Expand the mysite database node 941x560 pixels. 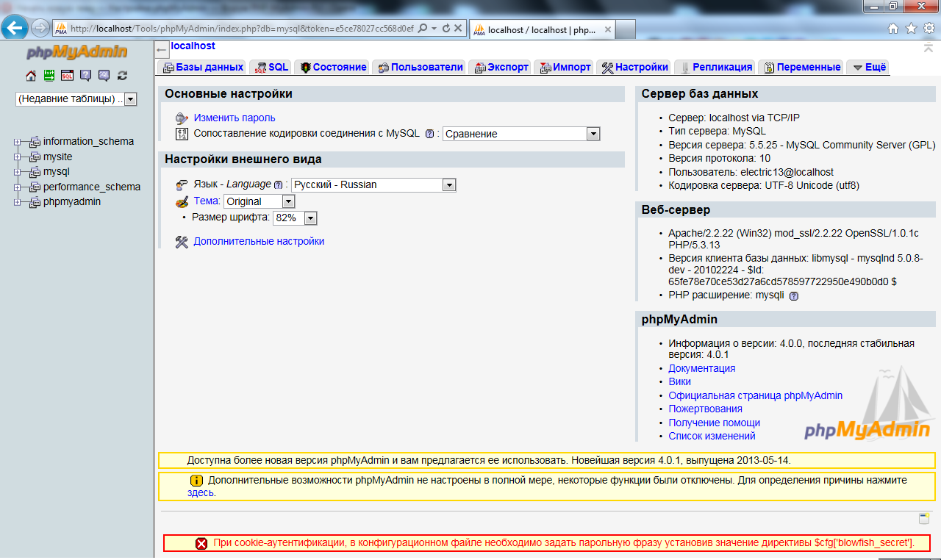pyautogui.click(x=18, y=157)
